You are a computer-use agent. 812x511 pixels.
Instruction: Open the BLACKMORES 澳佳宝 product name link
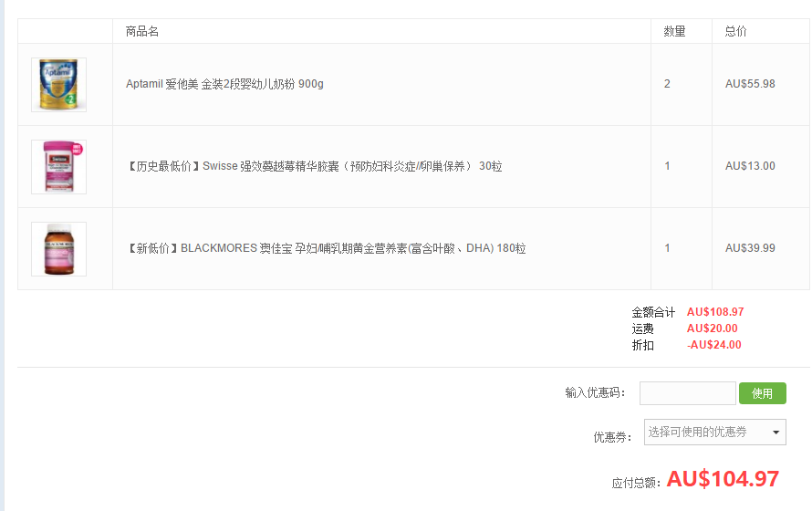326,248
